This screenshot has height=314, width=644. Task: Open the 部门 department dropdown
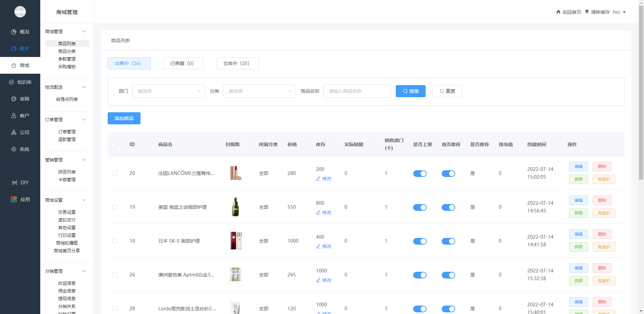168,91
